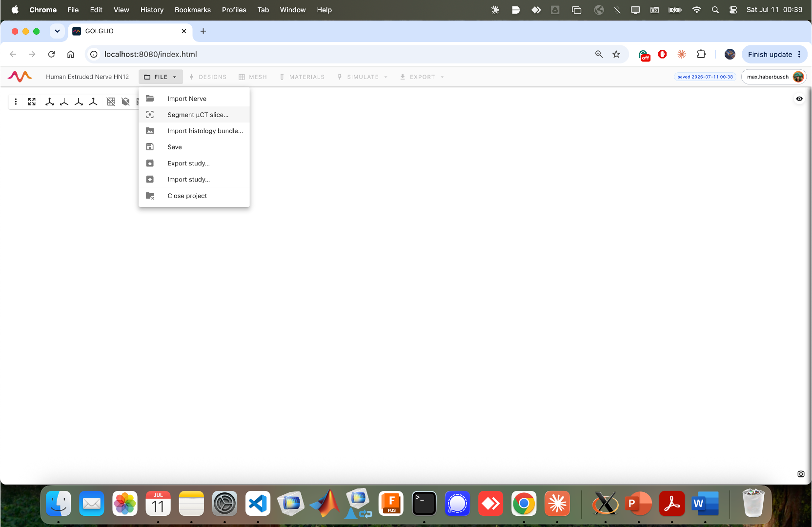
Task: Choose Import histology bundle... menu entry
Action: tap(194, 131)
